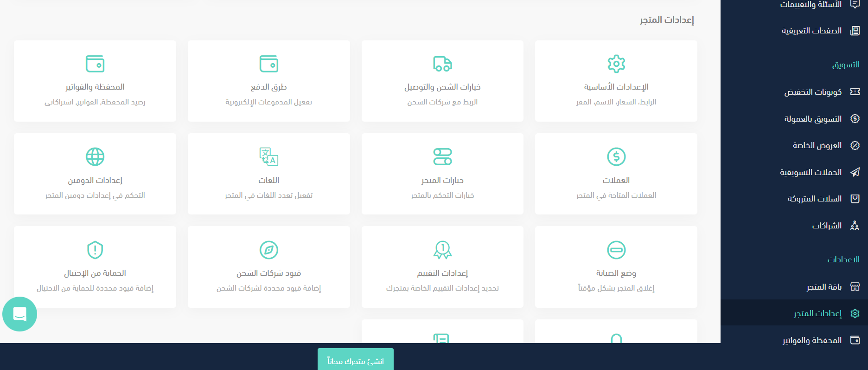Screen dimensions: 868x370
Task: Click the special offers percent icon in sidebar
Action: tap(855, 145)
